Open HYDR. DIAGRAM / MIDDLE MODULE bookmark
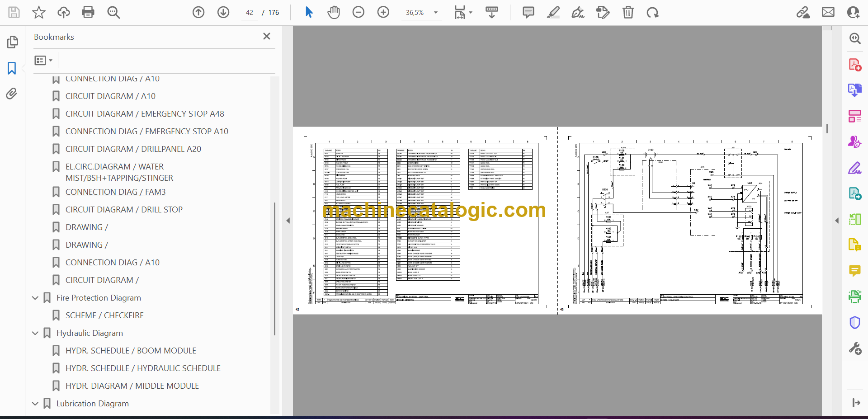Viewport: 868px width, 419px height. [132, 386]
